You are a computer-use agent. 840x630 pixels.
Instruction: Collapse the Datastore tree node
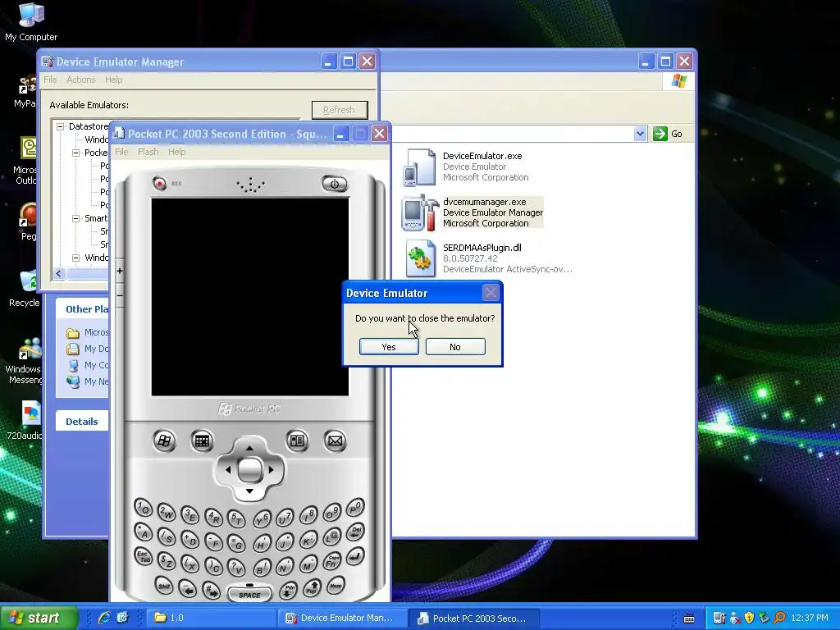(x=60, y=126)
